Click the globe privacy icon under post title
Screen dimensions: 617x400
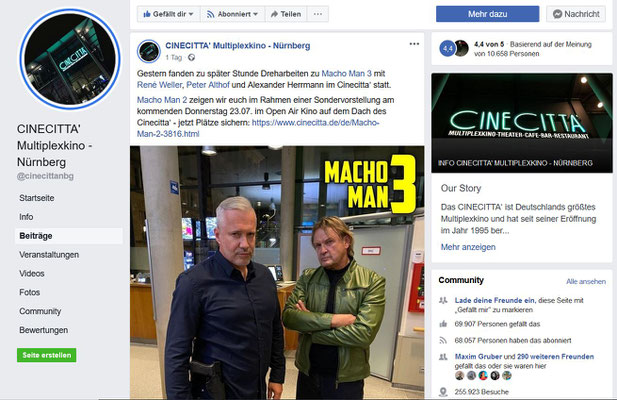click(x=191, y=57)
